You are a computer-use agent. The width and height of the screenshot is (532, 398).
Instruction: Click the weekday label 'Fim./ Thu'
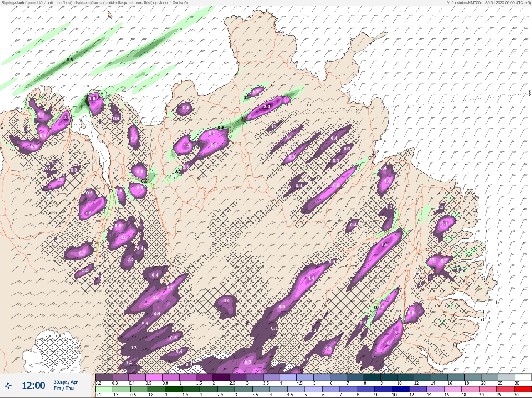coord(64,388)
